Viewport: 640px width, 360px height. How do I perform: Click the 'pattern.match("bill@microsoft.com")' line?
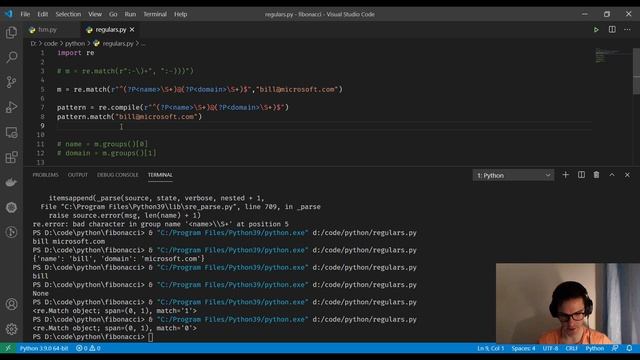[x=129, y=117]
